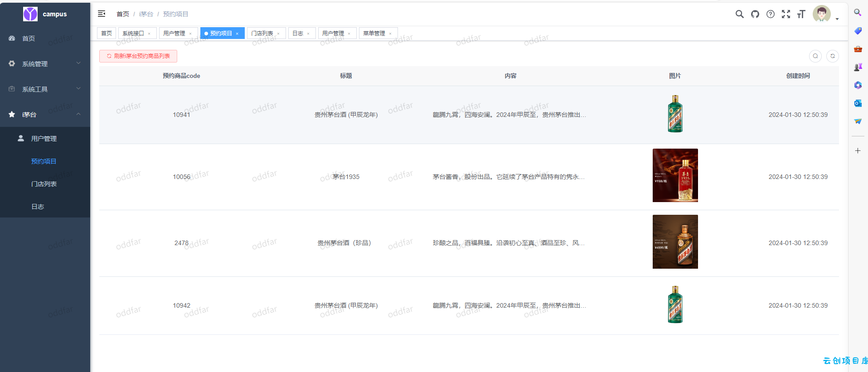Open bottle thumbnail for code 10941
The height and width of the screenshot is (372, 868).
point(675,114)
